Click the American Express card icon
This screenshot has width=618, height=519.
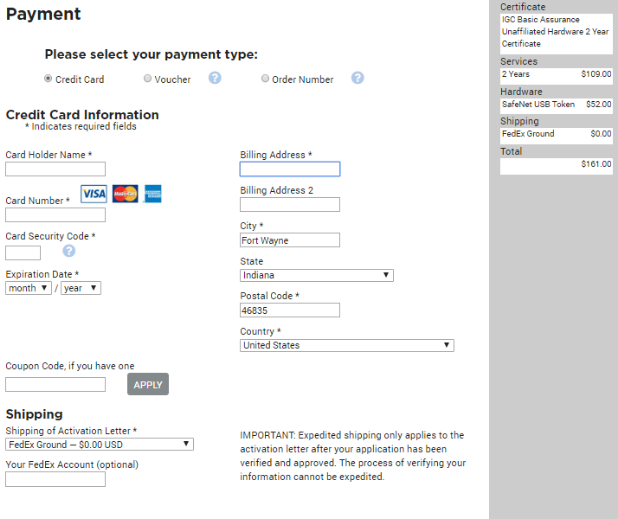pos(153,194)
